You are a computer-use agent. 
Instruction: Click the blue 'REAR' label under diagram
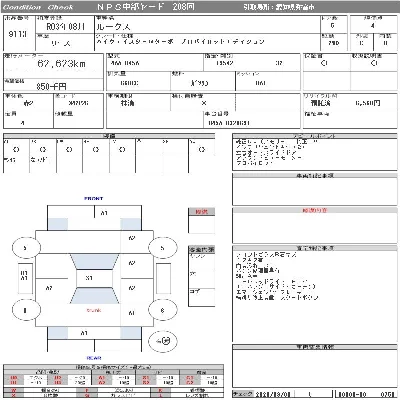point(94,358)
